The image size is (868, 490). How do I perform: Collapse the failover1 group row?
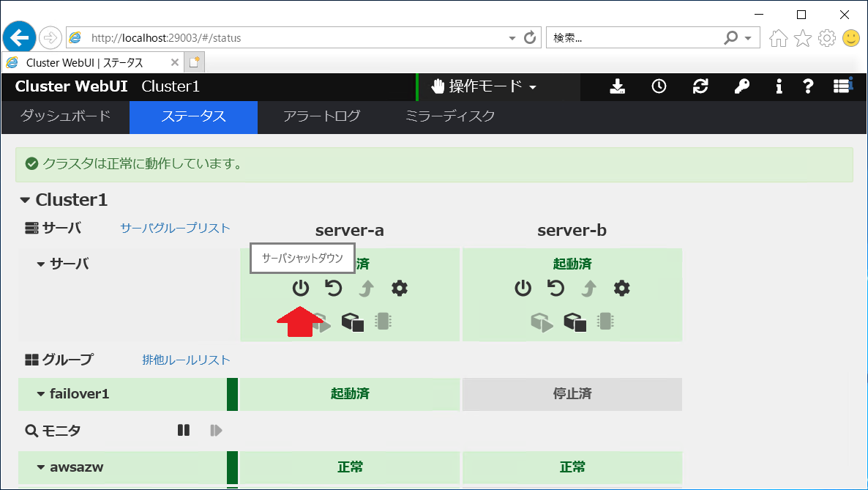[x=41, y=394]
